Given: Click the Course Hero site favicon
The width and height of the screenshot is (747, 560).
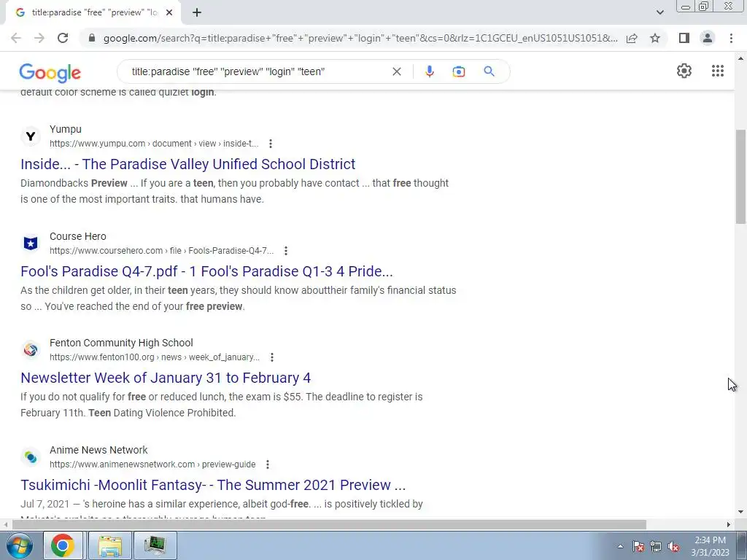Looking at the screenshot, I should coord(31,244).
